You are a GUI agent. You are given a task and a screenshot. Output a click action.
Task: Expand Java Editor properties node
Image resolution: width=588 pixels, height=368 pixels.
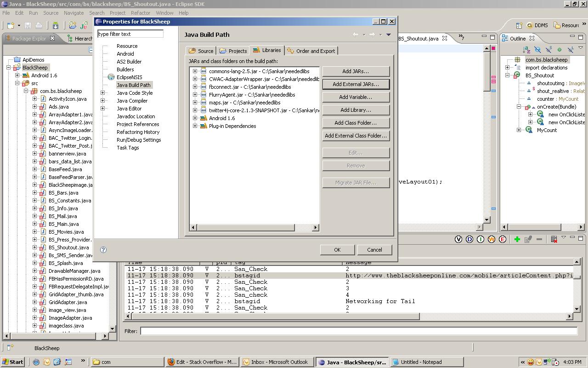click(103, 109)
